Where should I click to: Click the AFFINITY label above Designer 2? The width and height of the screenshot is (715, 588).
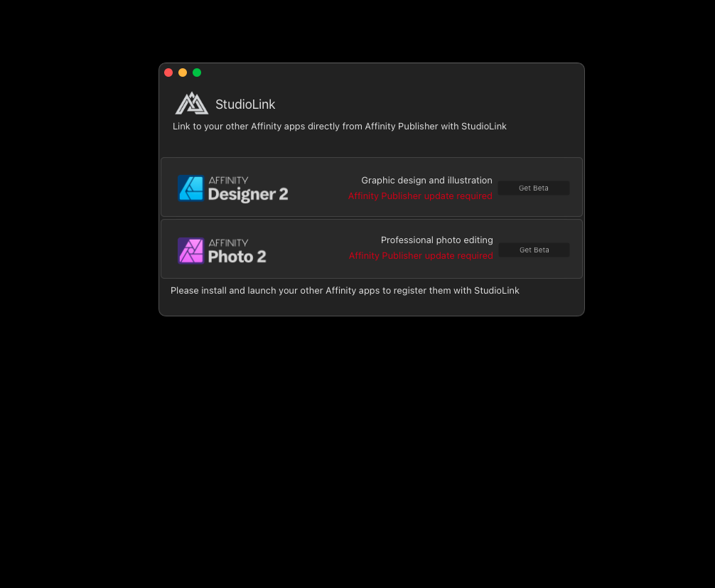coord(228,180)
